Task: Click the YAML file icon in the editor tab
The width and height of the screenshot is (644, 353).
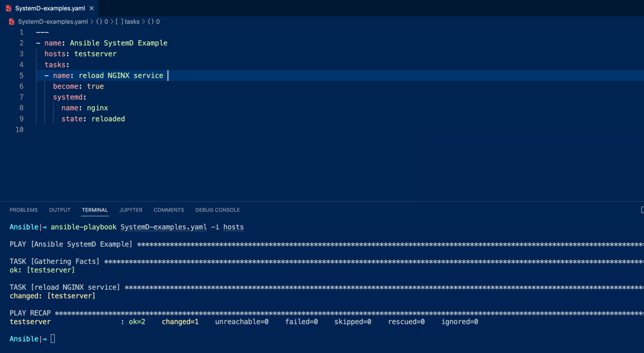Action: coord(8,8)
